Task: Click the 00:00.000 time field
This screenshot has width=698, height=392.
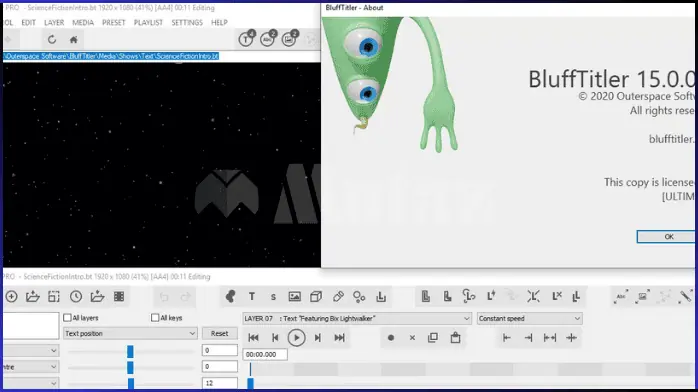Action: (265, 355)
